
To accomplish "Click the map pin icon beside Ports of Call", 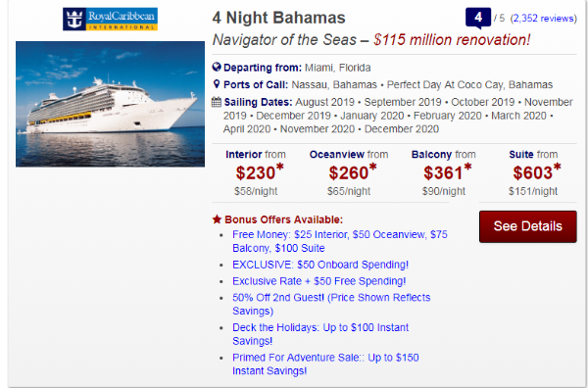I will [x=217, y=84].
